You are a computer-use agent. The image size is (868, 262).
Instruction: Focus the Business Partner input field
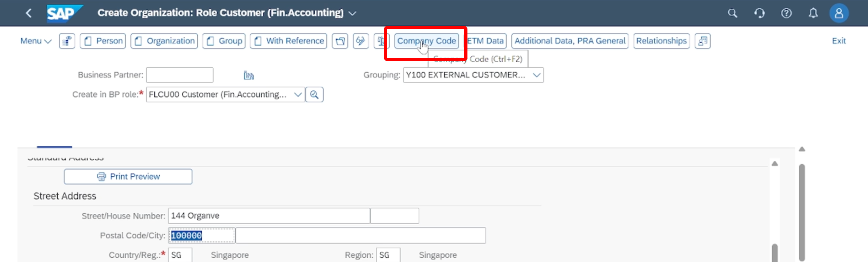pyautogui.click(x=180, y=75)
